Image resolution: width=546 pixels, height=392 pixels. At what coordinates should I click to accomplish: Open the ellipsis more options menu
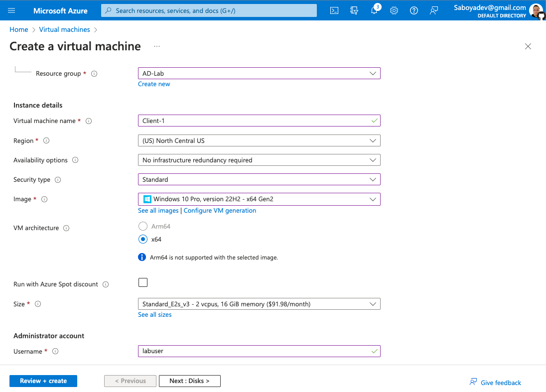(x=157, y=46)
